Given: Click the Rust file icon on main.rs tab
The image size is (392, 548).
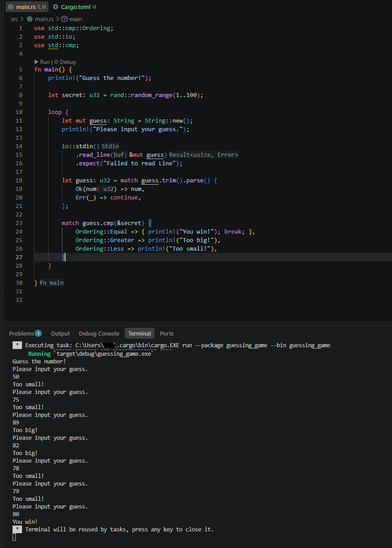Looking at the screenshot, I should pyautogui.click(x=11, y=7).
